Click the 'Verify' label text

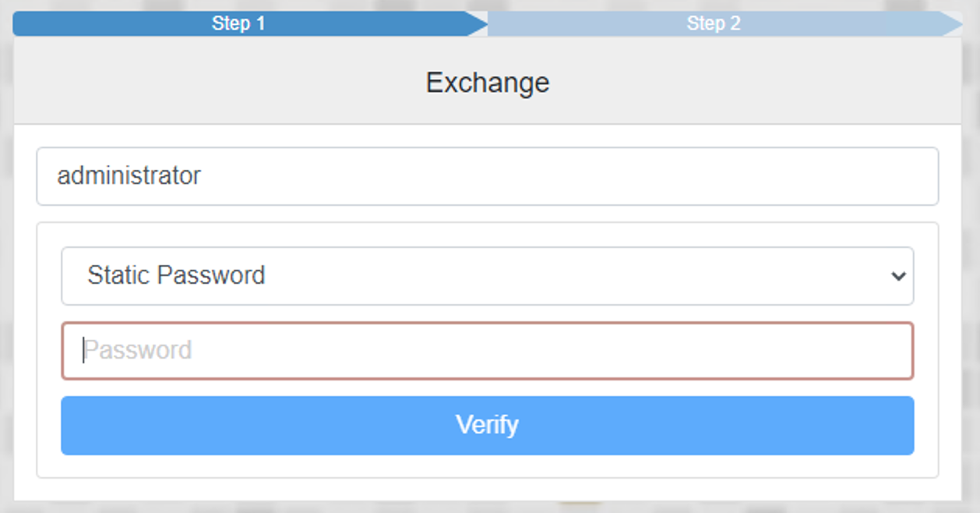pyautogui.click(x=487, y=425)
